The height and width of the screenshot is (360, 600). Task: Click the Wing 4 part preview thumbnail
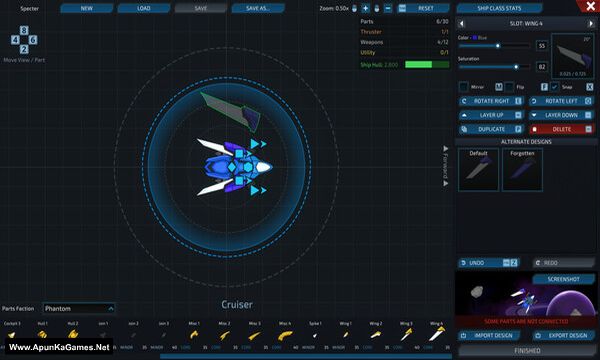(x=572, y=56)
